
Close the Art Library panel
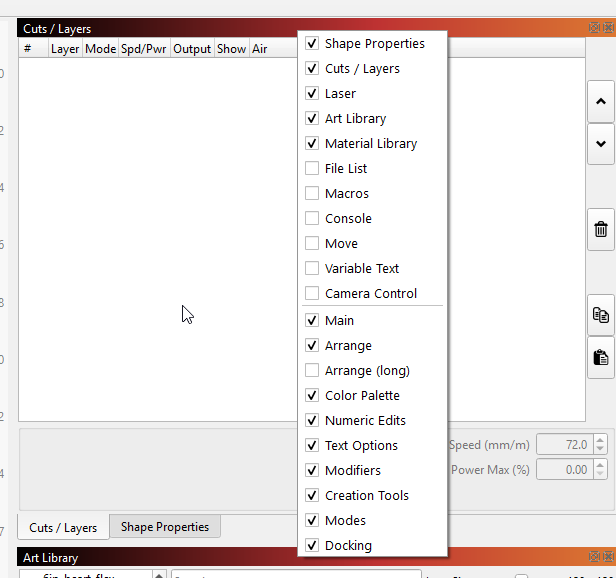(608, 557)
